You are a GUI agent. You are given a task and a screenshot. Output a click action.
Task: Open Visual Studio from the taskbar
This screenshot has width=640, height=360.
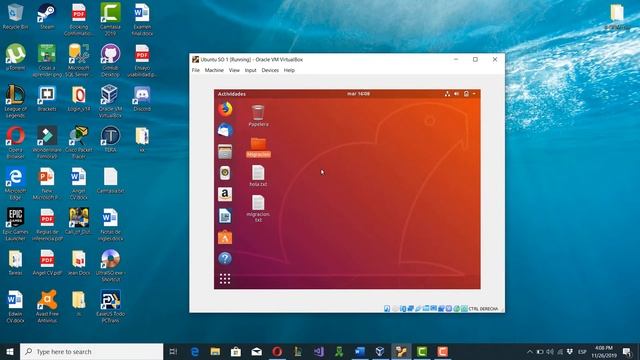pos(319,351)
